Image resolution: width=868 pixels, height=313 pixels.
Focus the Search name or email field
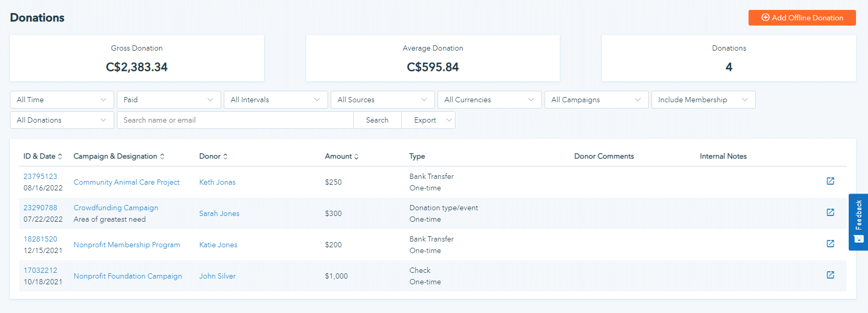[235, 120]
